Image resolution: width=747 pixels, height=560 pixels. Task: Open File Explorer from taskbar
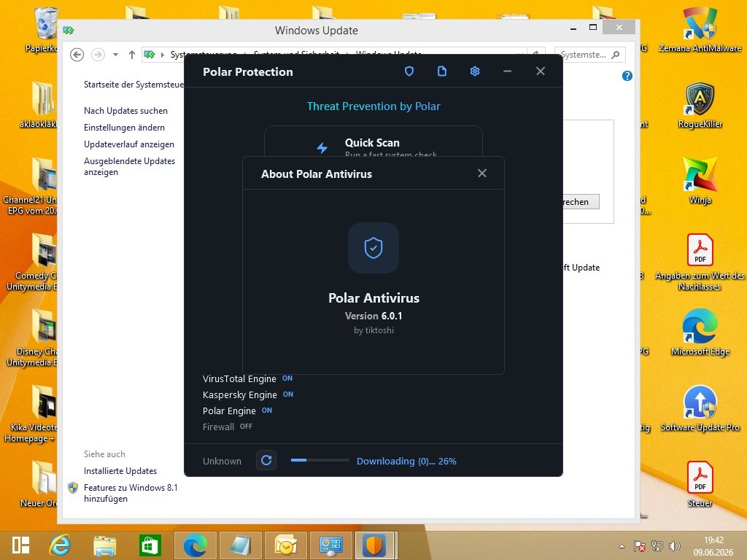coord(105,545)
